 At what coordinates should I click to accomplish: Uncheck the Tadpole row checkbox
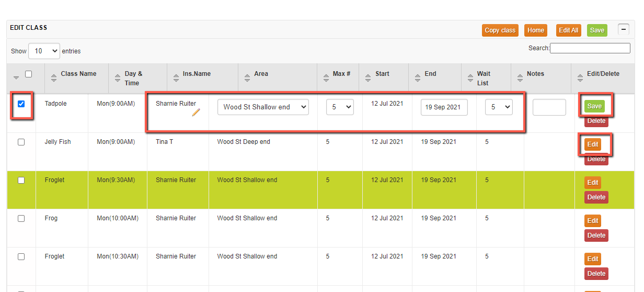pyautogui.click(x=21, y=104)
